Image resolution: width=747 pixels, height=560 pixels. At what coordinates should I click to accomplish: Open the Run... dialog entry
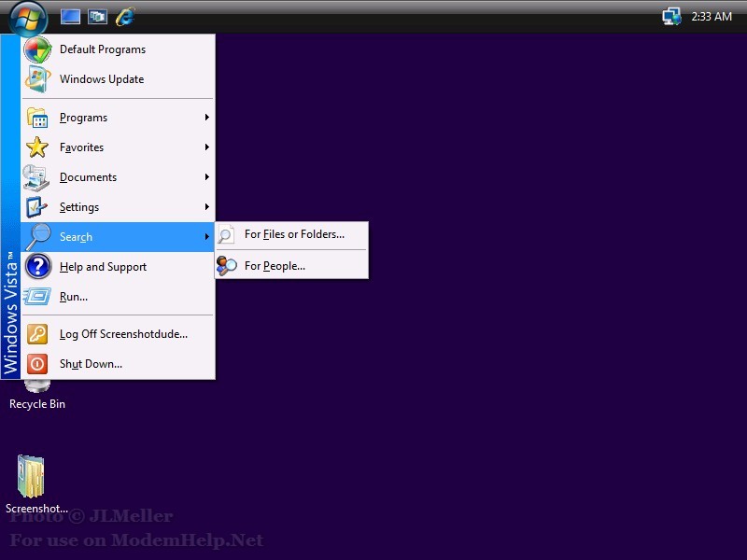pos(119,297)
